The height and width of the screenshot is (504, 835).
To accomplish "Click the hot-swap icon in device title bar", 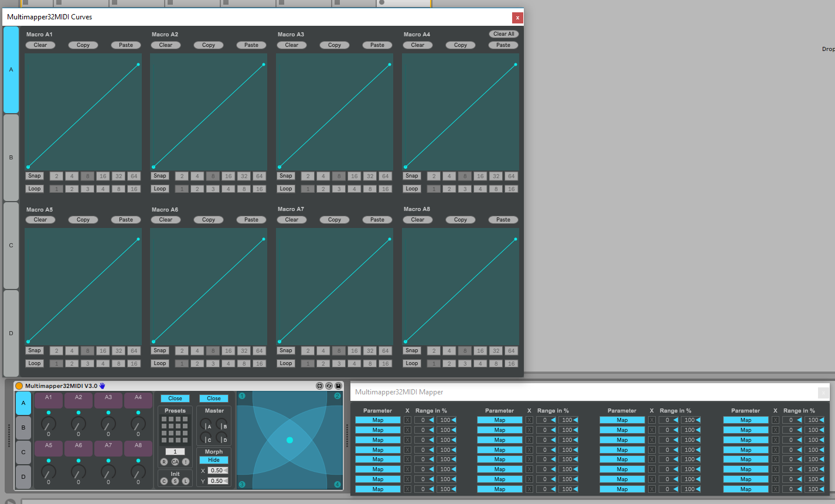I will coord(329,386).
